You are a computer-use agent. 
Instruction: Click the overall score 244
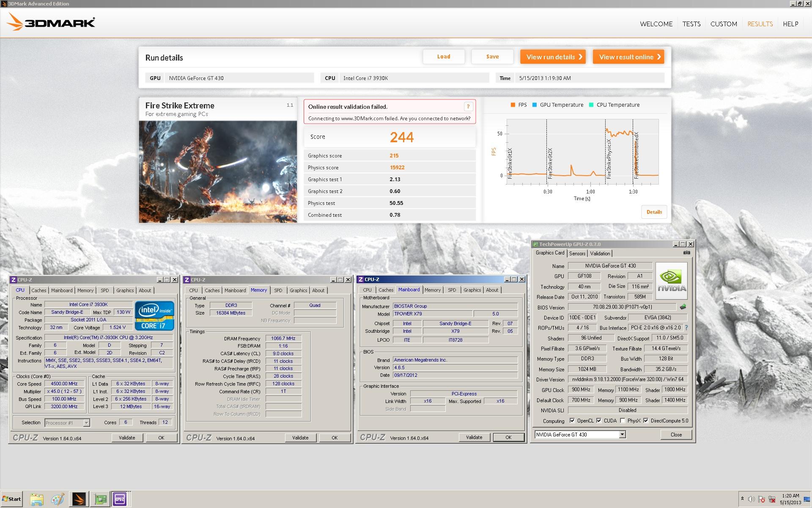[x=402, y=137]
